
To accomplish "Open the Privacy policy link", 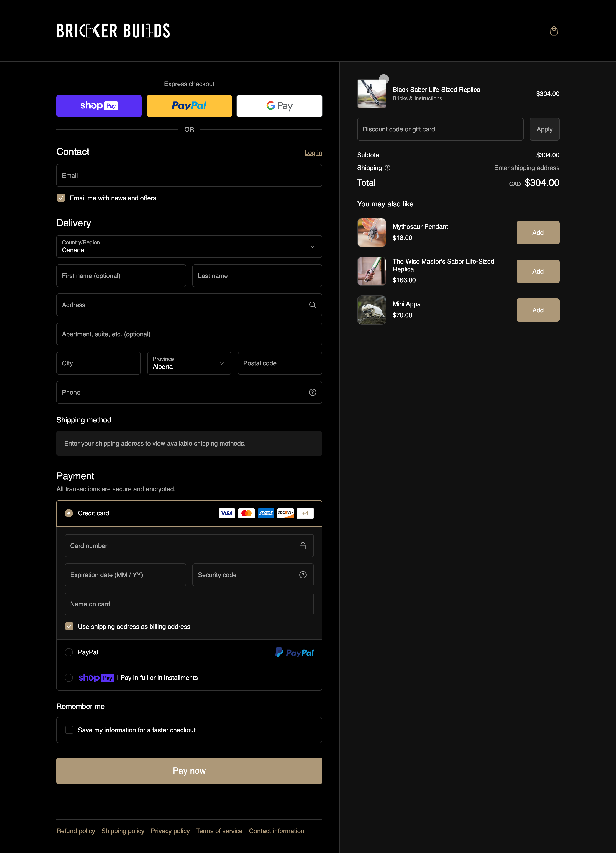I will click(170, 831).
